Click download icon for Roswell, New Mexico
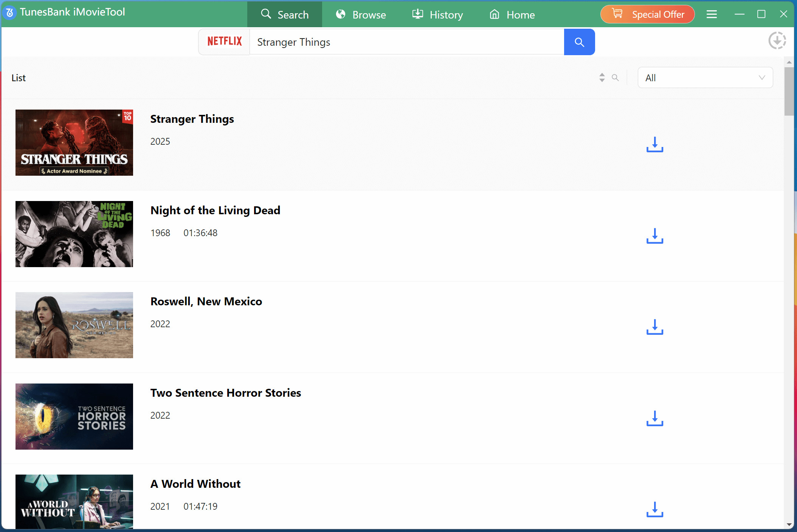The height and width of the screenshot is (532, 797). 654,327
